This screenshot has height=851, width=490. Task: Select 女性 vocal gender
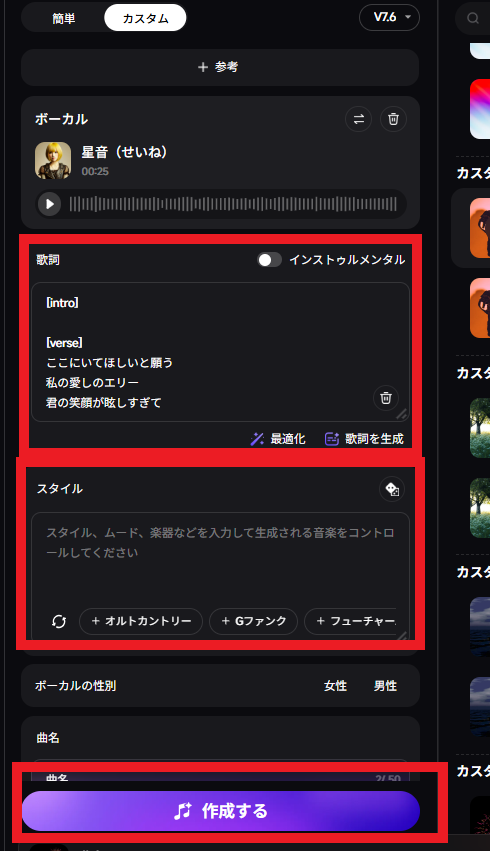click(335, 686)
